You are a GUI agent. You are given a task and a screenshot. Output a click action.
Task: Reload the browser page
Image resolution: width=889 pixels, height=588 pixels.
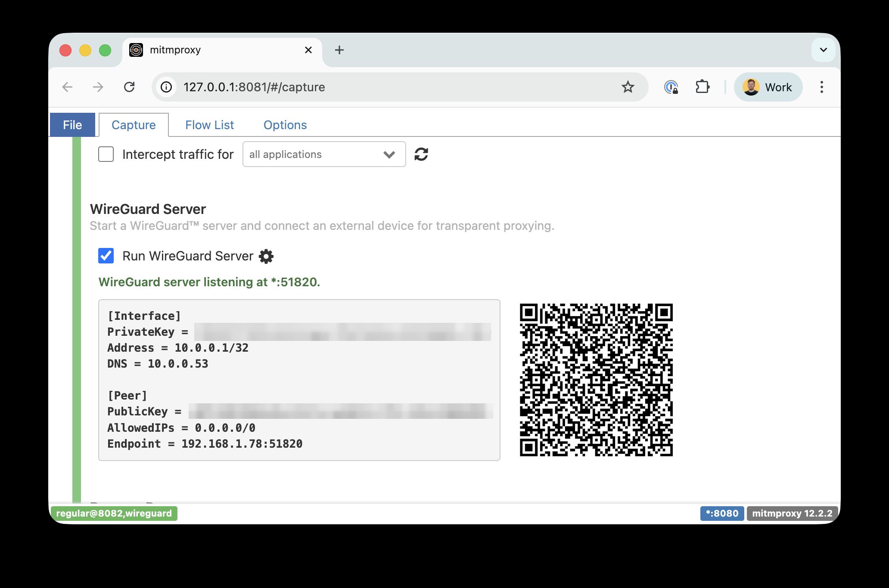coord(129,87)
